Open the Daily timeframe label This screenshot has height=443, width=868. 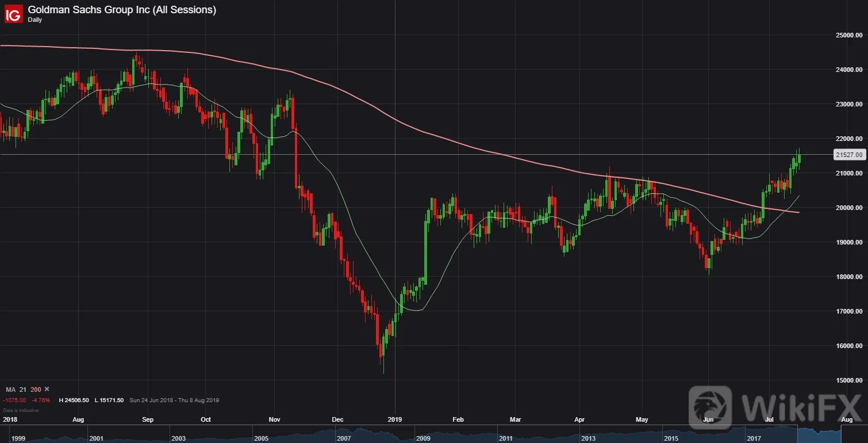pos(35,20)
